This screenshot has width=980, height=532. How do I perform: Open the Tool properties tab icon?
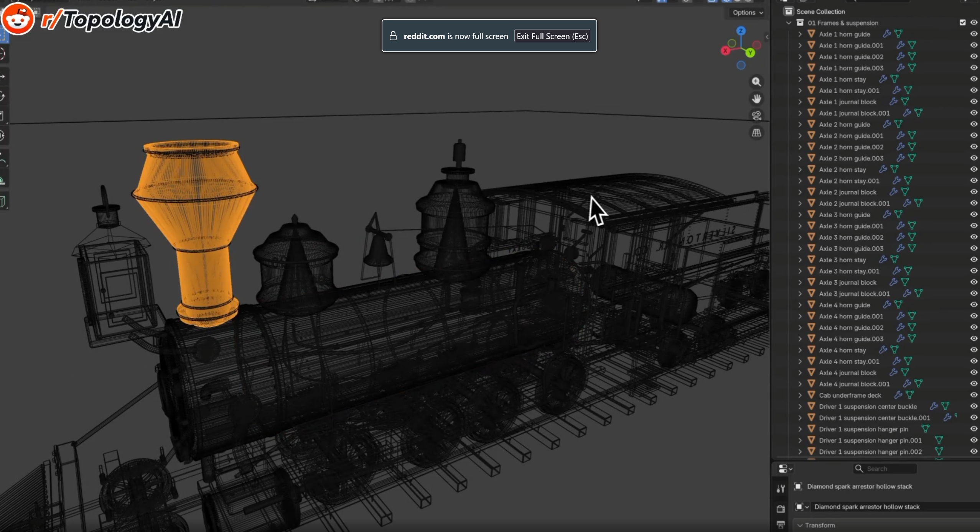[781, 489]
